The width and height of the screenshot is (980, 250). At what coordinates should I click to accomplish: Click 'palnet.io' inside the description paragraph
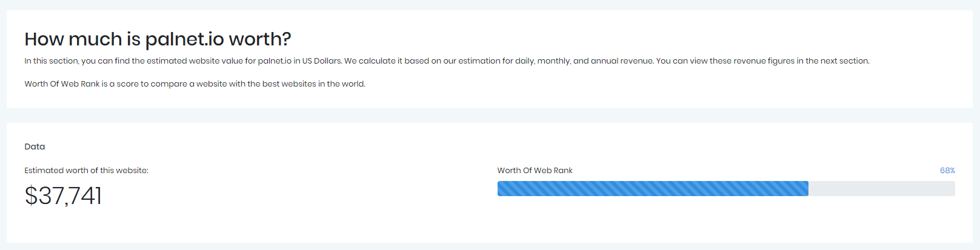(x=275, y=61)
